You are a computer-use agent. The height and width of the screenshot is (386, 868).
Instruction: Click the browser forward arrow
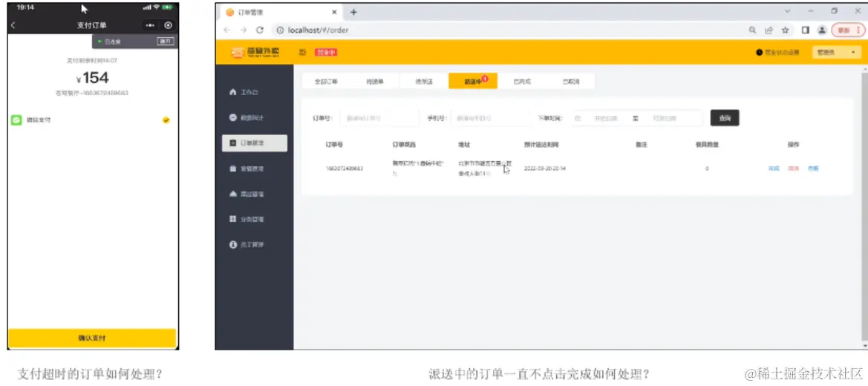point(243,30)
